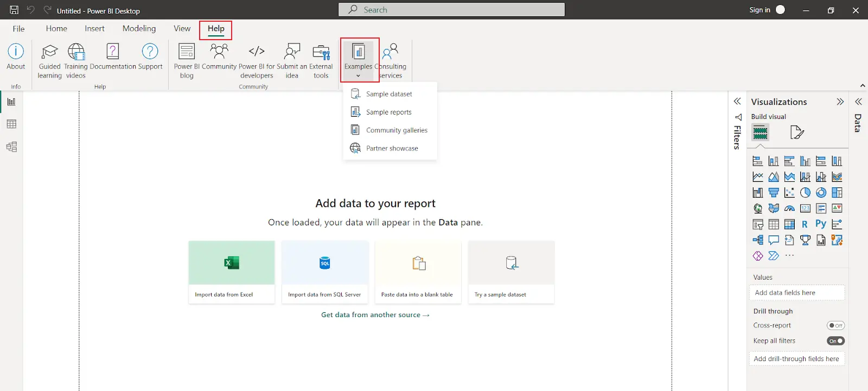Expand the Data pane chevron
Viewport: 868px width, 391px height.
[x=858, y=102]
